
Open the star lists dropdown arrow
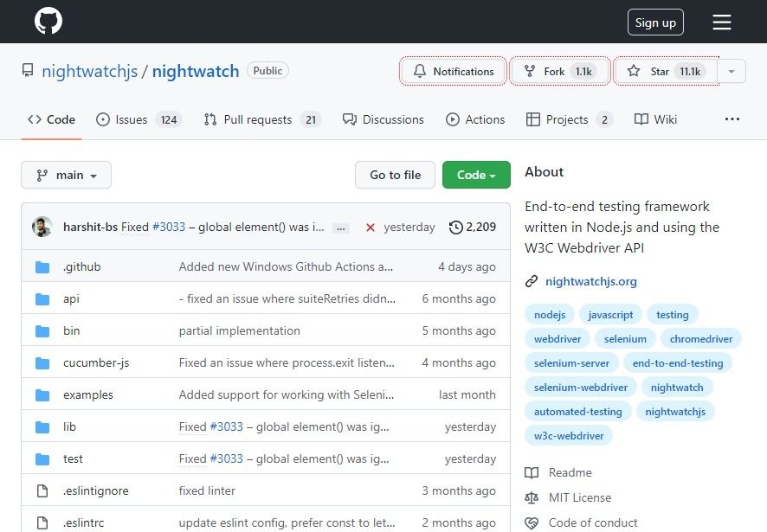click(x=732, y=72)
